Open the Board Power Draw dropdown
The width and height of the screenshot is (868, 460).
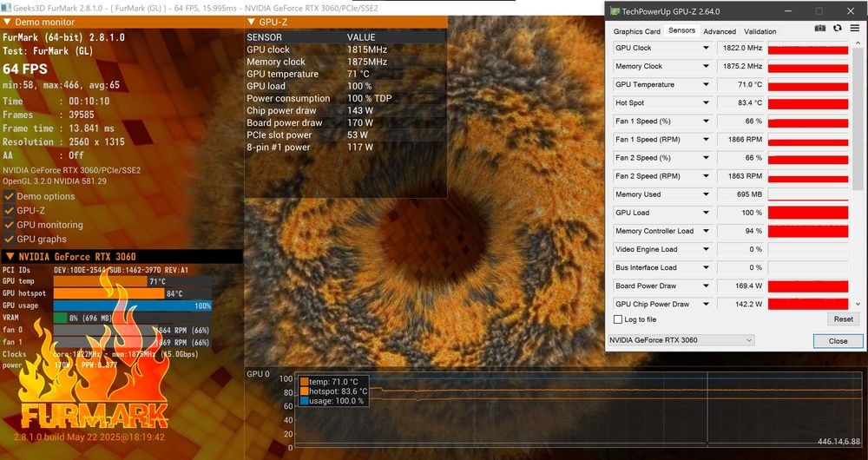pos(706,286)
